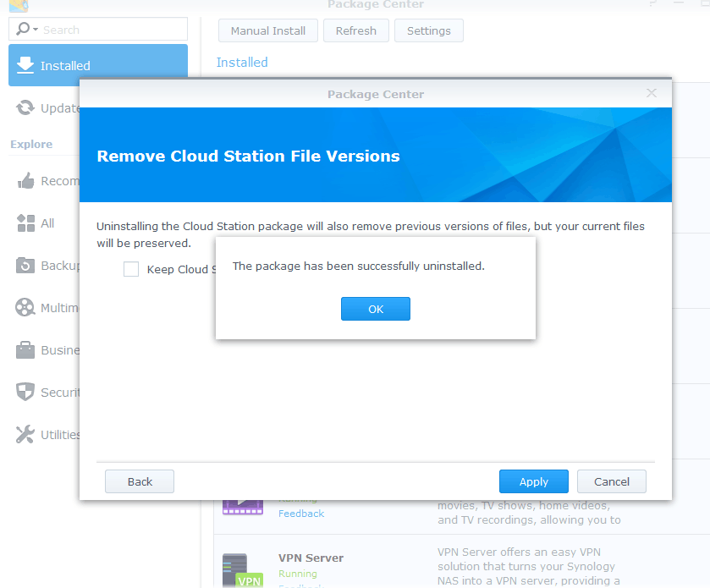710x588 pixels.
Task: Click the Package Center app icon
Action: coord(19,5)
